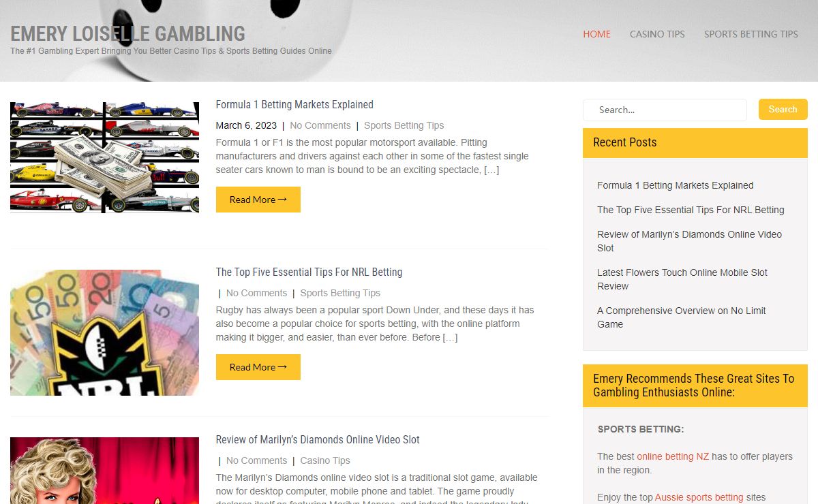Screen dimensions: 818x504
Task: Read More for NRL Betting post
Action: pyautogui.click(x=258, y=367)
